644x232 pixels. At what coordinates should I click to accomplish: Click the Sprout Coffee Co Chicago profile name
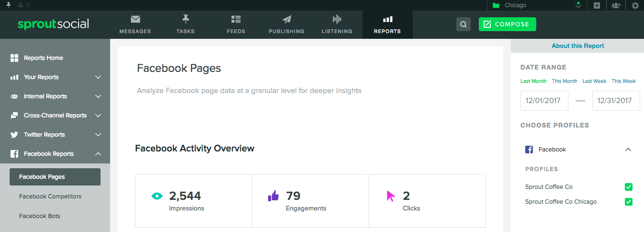click(x=561, y=202)
